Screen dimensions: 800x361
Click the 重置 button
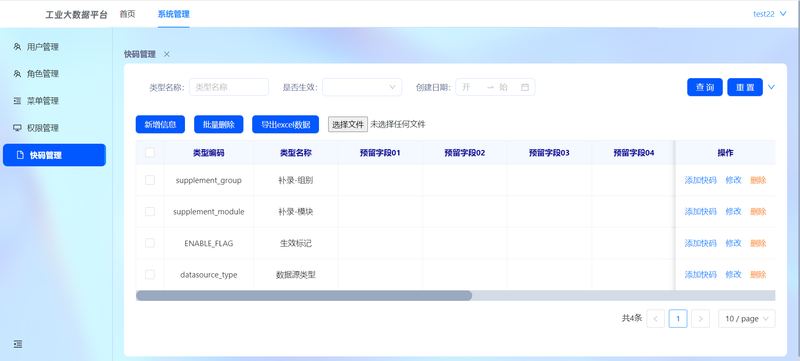point(745,87)
